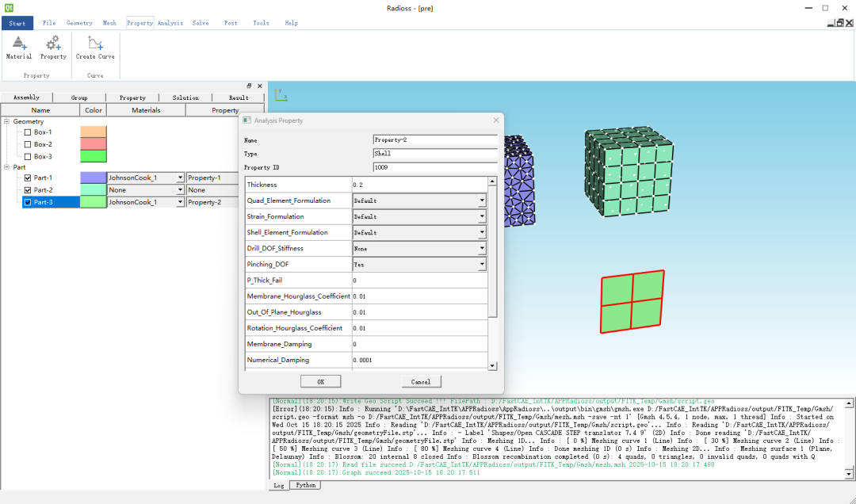The width and height of the screenshot is (856, 504).
Task: Uncheck the Part-1 checkbox
Action: coord(28,178)
